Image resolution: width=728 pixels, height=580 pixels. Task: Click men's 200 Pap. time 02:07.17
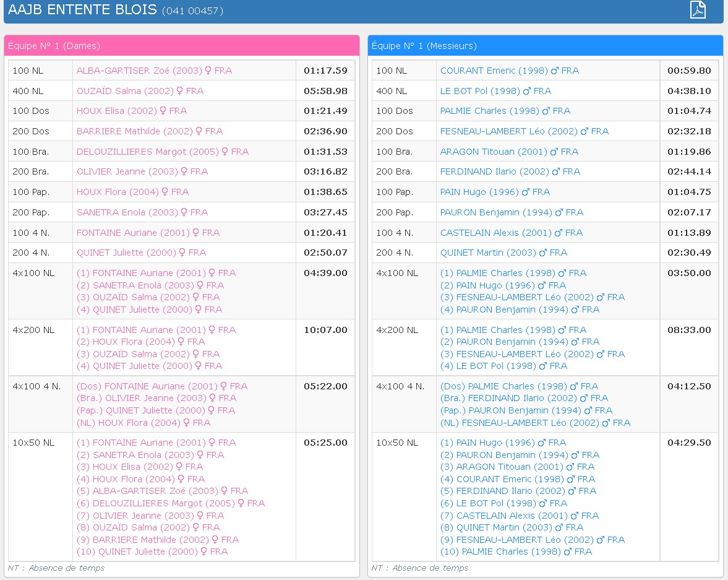pos(689,212)
